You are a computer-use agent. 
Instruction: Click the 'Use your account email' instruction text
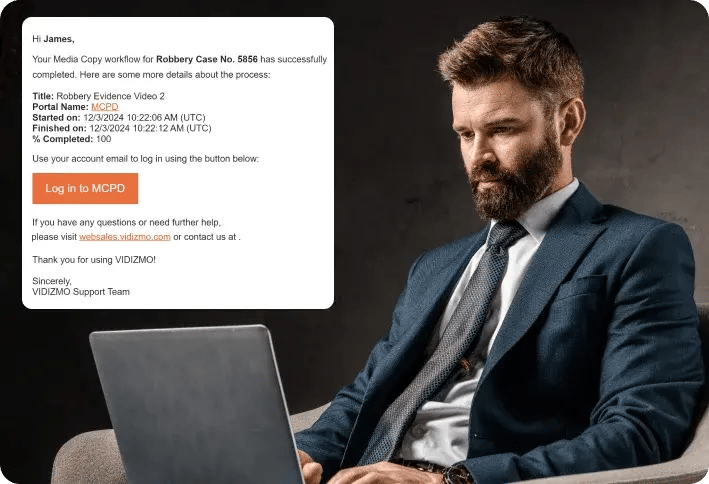click(146, 159)
